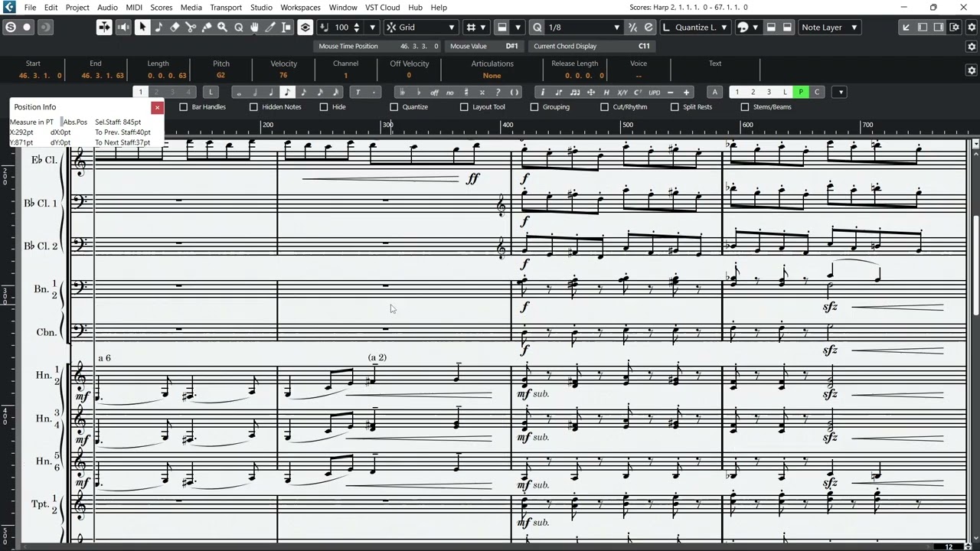
Task: Open status line setup gear icon
Action: (972, 47)
